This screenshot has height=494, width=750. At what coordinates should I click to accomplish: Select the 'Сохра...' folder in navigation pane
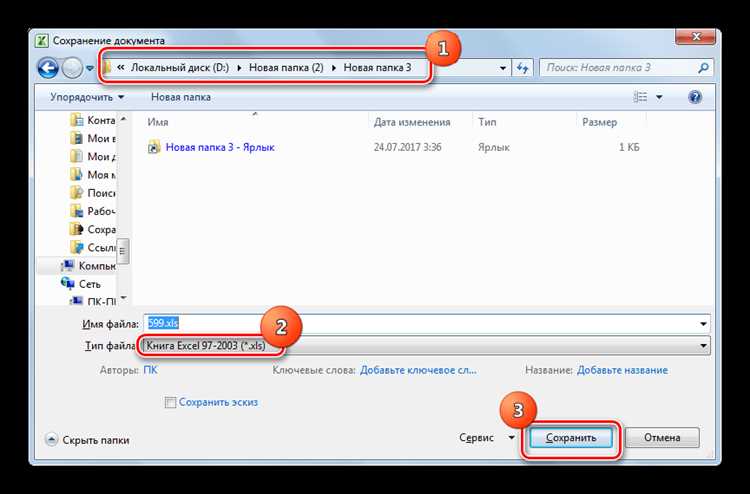93,230
